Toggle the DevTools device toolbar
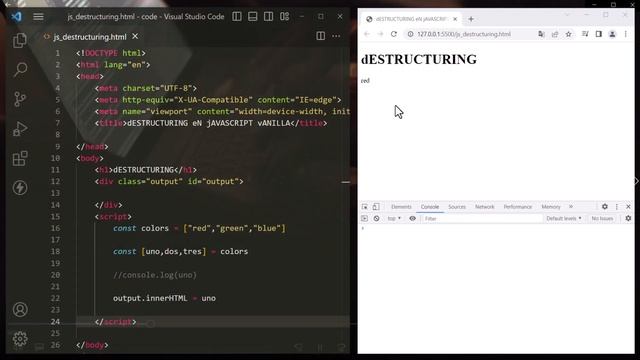Image resolution: width=640 pixels, height=360 pixels. pyautogui.click(x=376, y=207)
